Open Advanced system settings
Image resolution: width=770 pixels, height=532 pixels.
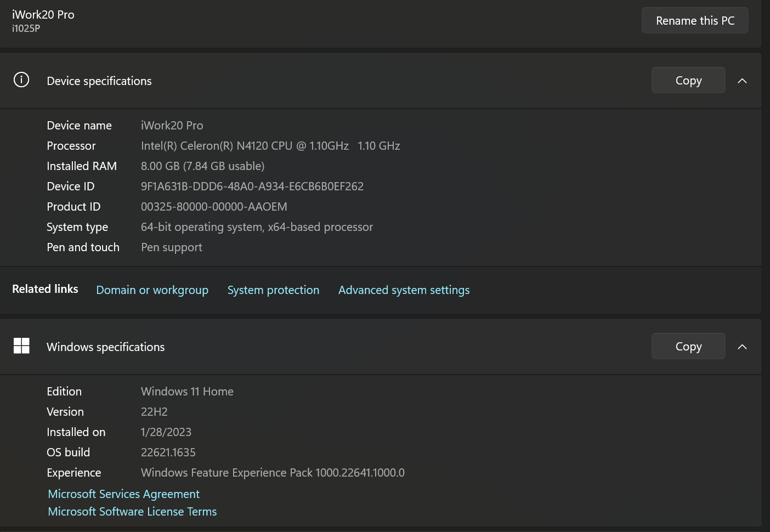pos(404,290)
